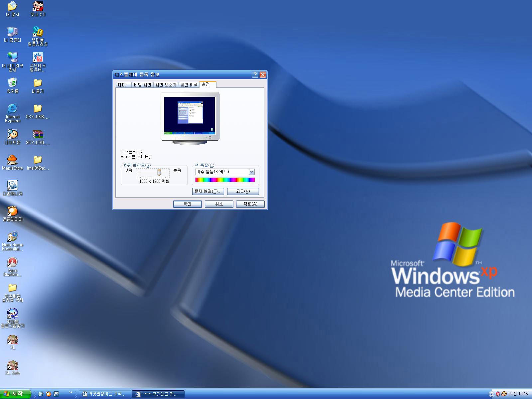Select the 넷마블 틀린그림찾기 shortcut
The height and width of the screenshot is (399, 532).
[x=12, y=318]
